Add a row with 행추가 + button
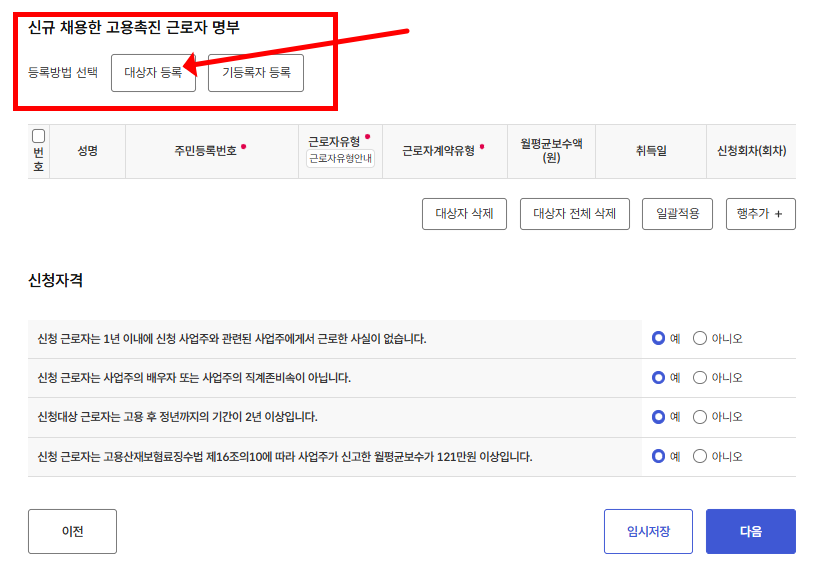The height and width of the screenshot is (570, 815). (760, 214)
